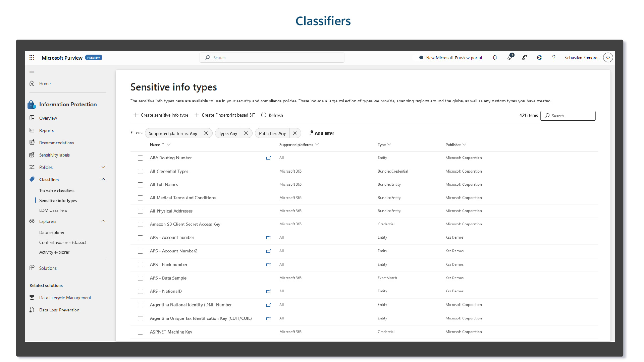Screen dimensions: 644x362
Task: Click the list Search box near item count
Action: pos(568,116)
